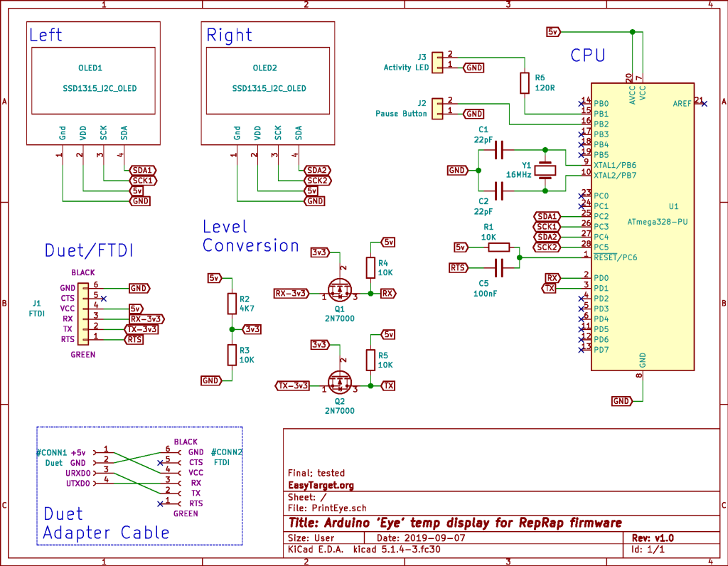This screenshot has height=566, width=728.
Task: Click 'URXD0' pin text in adapter cable
Action: (77, 473)
